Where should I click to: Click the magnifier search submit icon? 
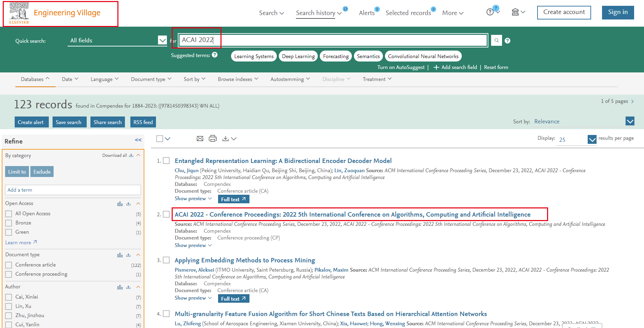[x=497, y=40]
